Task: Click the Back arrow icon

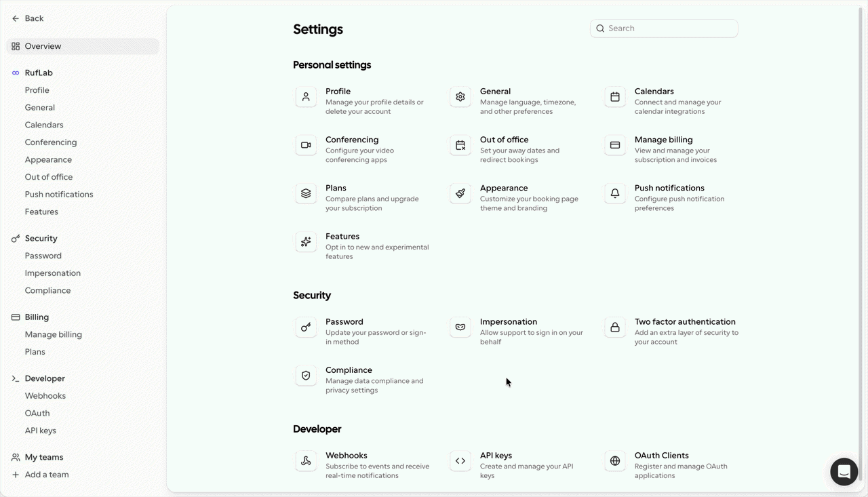Action: (16, 18)
